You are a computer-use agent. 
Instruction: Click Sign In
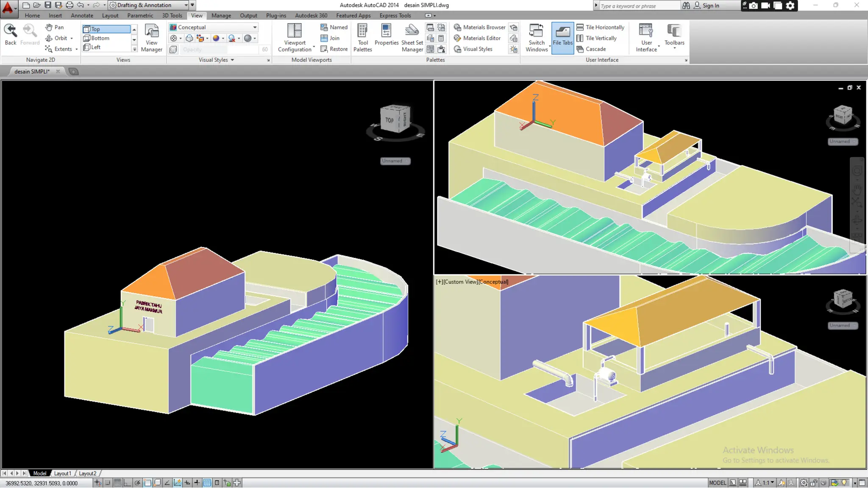coord(710,6)
